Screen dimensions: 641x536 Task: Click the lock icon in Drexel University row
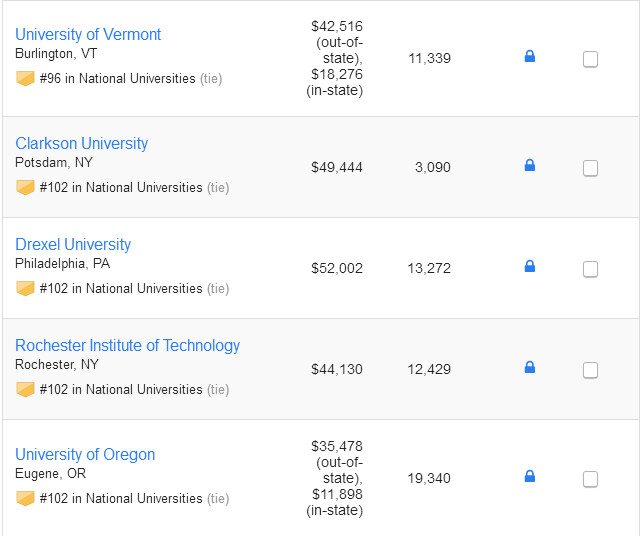click(x=530, y=267)
